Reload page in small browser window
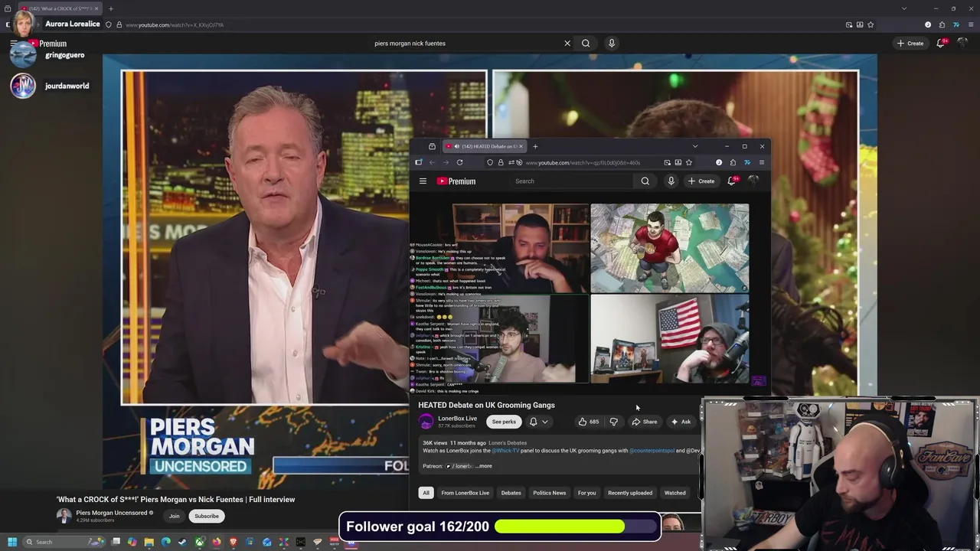980x551 pixels. (x=459, y=162)
